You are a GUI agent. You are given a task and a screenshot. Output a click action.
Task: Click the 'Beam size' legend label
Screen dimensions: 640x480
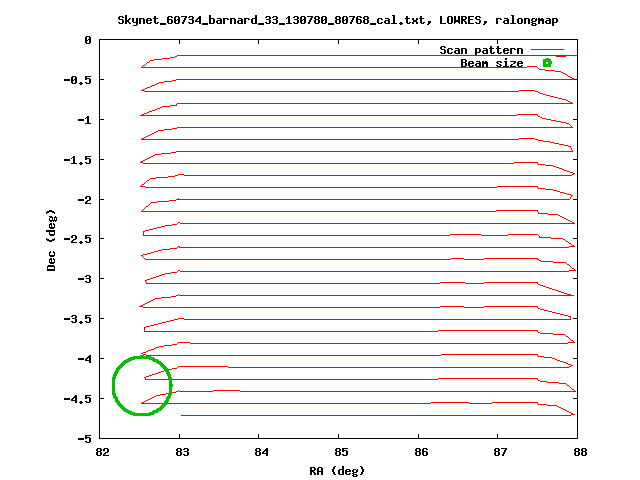click(492, 63)
